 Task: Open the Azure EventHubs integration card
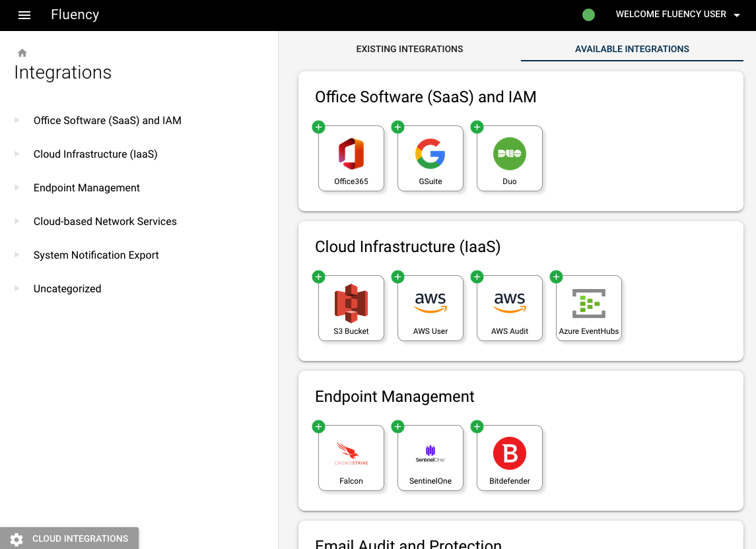[589, 308]
